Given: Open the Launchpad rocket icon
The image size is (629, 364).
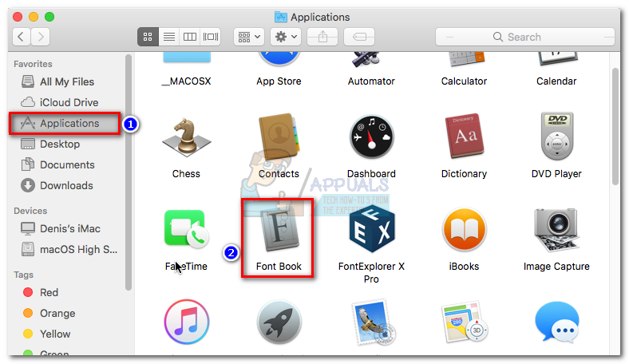Looking at the screenshot, I should (279, 322).
